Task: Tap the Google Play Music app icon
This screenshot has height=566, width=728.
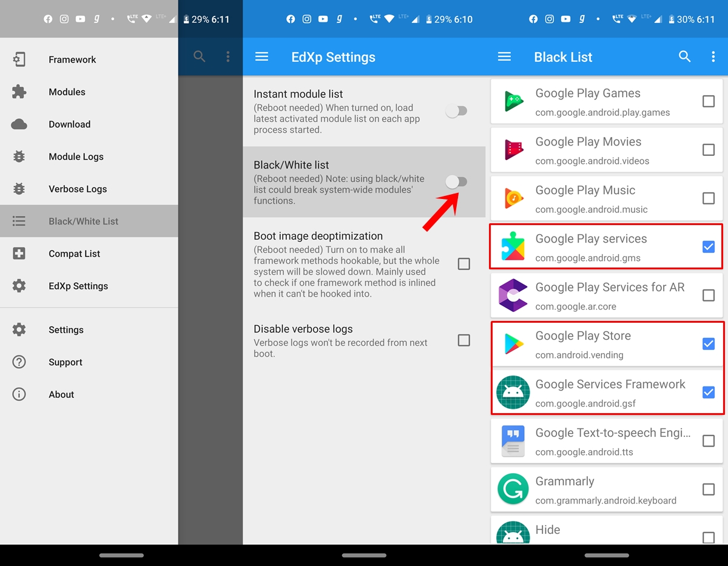Action: pyautogui.click(x=513, y=198)
